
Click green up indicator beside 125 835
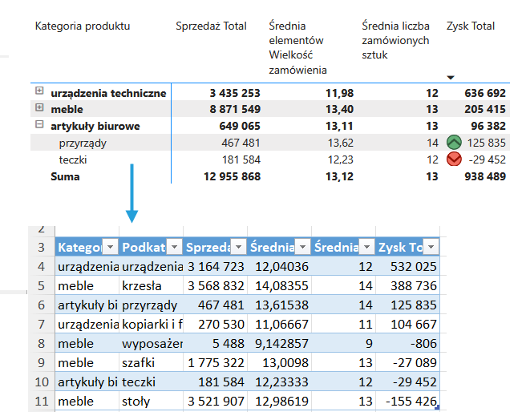pyautogui.click(x=454, y=143)
